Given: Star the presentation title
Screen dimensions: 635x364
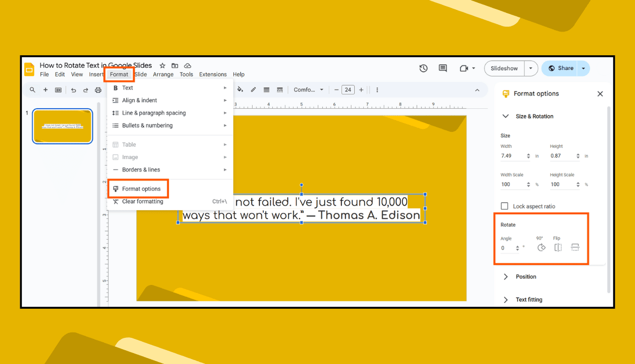Looking at the screenshot, I should pyautogui.click(x=162, y=65).
